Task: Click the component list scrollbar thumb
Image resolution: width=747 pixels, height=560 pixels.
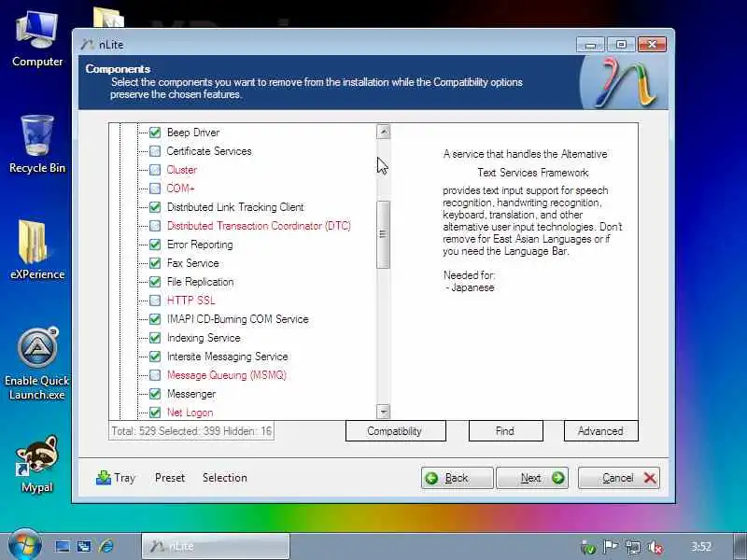Action: pyautogui.click(x=383, y=234)
